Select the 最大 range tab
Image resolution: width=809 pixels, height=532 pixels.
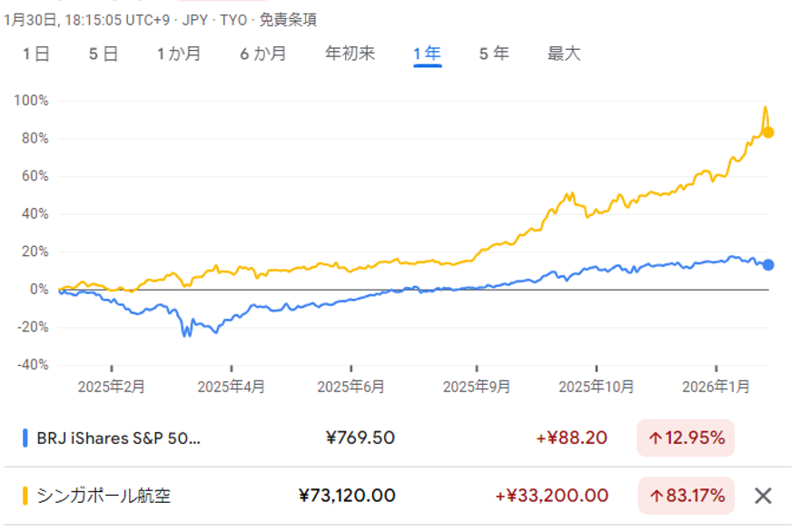(563, 54)
